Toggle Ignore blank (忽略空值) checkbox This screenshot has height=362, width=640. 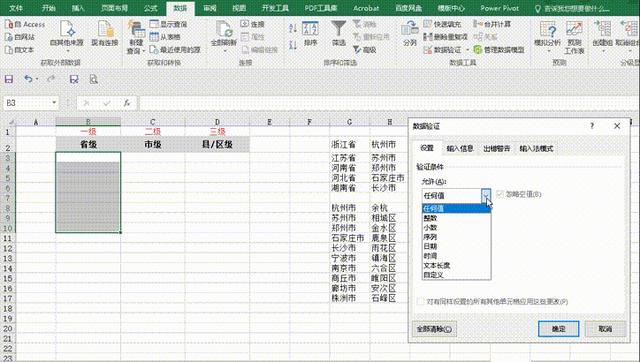tap(500, 194)
